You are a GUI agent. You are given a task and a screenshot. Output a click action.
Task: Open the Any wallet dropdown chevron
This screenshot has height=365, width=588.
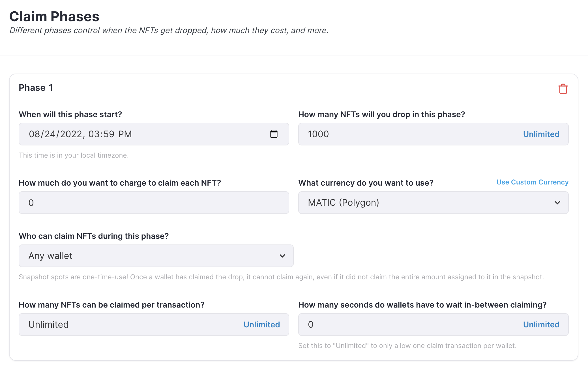point(282,256)
